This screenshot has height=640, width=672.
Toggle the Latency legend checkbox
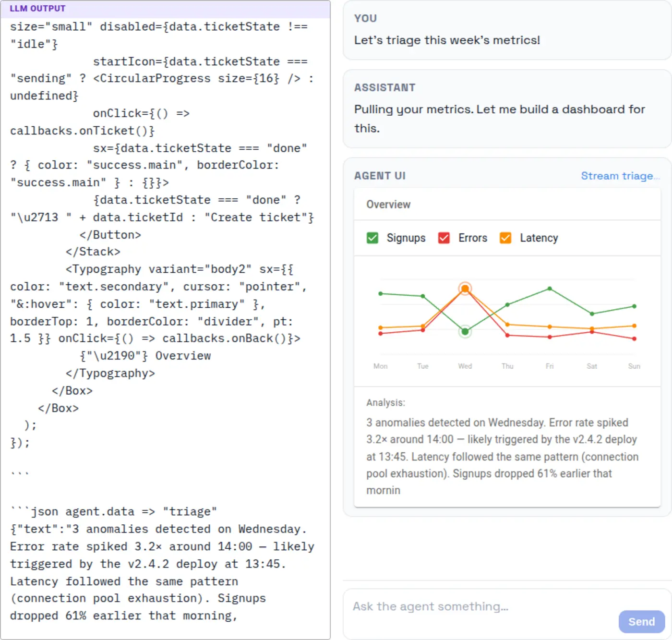[x=505, y=238]
